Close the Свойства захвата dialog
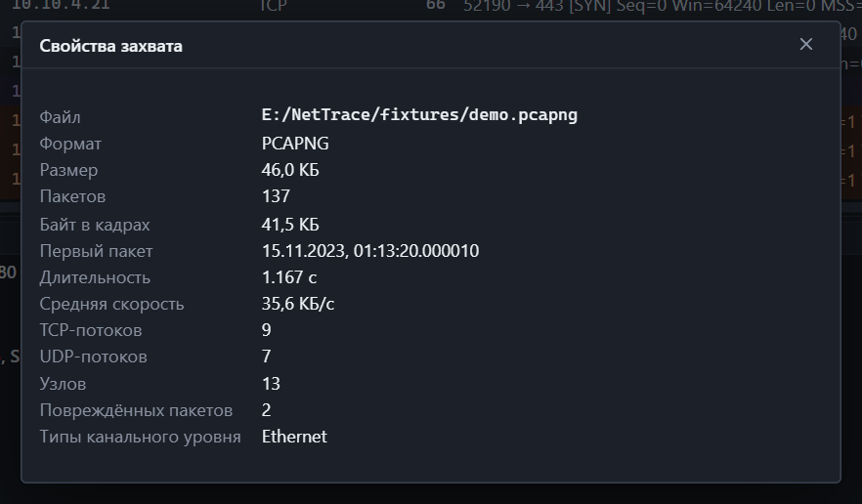The width and height of the screenshot is (862, 504). (806, 45)
